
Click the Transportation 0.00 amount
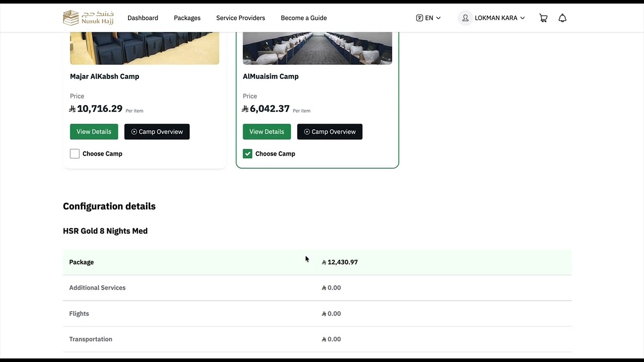tap(331, 339)
